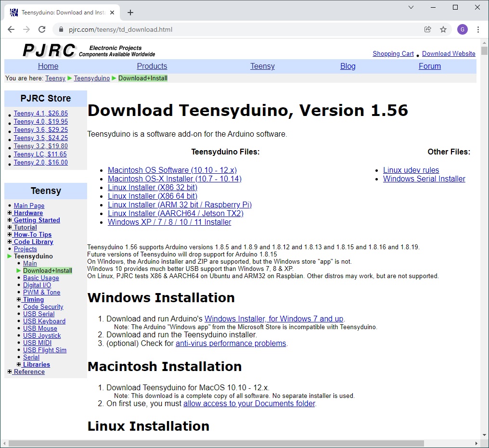Screen dimensions: 489x448
Task: Click the PJRC logo image
Action: click(49, 50)
